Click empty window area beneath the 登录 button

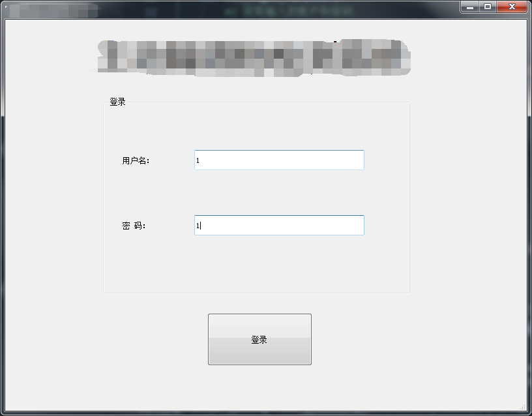[x=259, y=387]
